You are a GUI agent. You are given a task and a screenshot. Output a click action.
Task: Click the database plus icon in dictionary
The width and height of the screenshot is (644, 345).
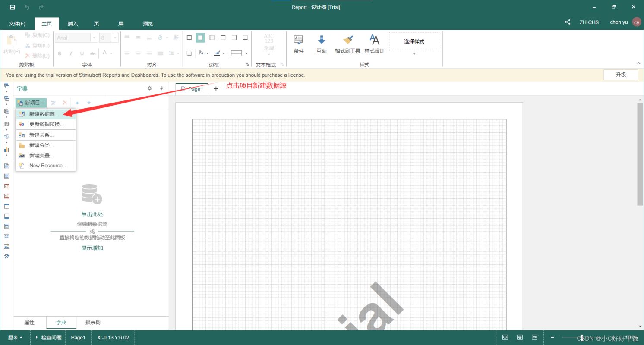tap(92, 194)
